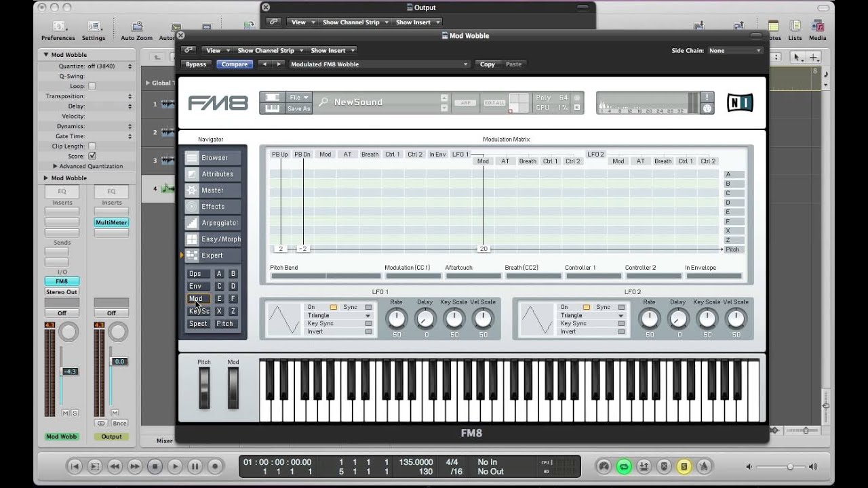Toggle LFO 1 Sync switch
The width and height of the screenshot is (868, 488).
click(368, 307)
